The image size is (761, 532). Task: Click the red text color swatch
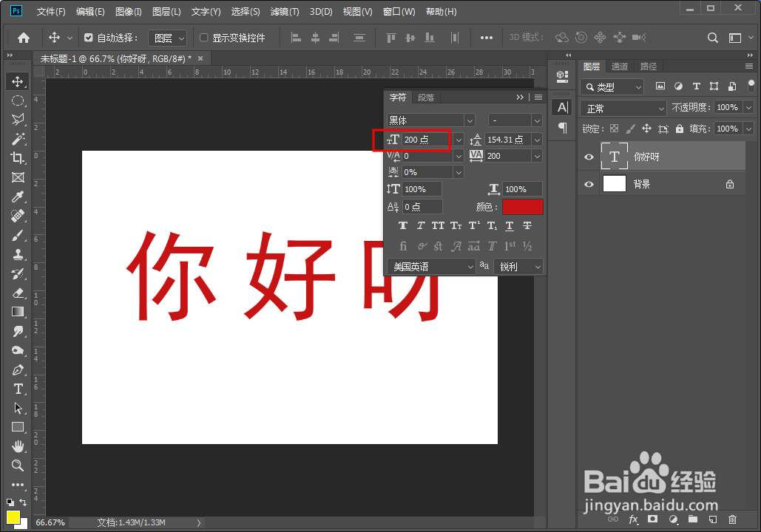523,207
